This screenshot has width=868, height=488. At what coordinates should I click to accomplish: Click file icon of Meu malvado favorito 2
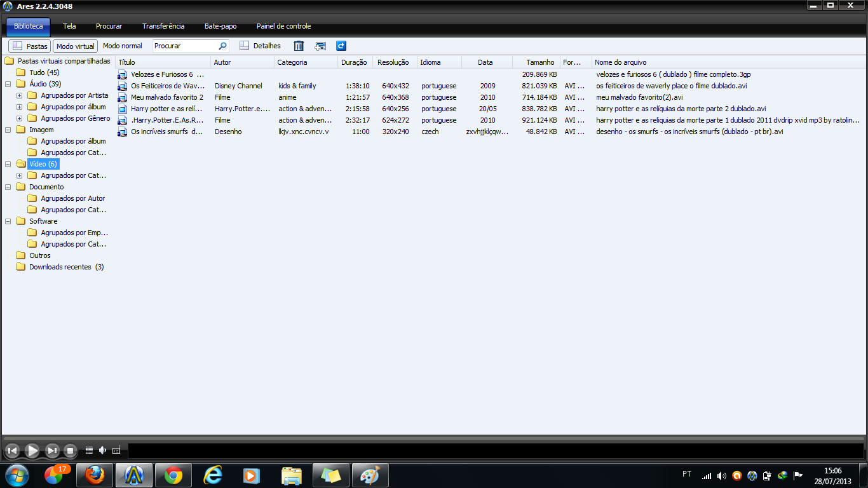point(123,97)
